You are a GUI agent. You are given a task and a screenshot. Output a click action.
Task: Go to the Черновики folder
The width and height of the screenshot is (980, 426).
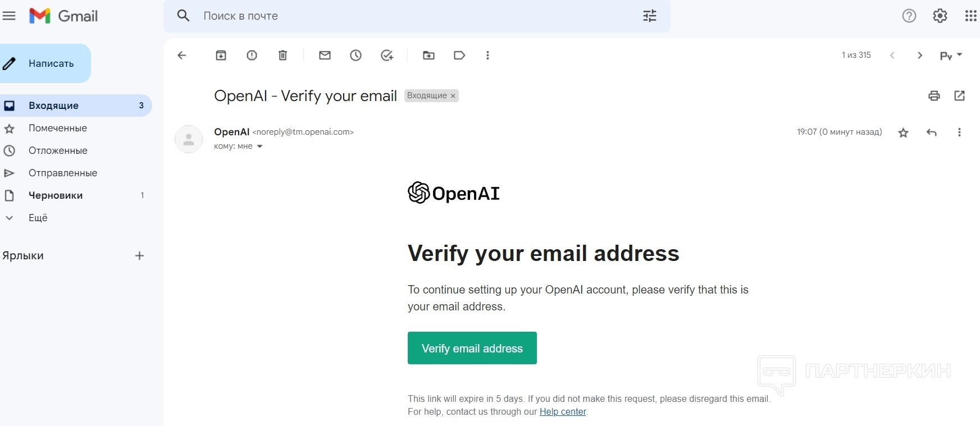pyautogui.click(x=55, y=195)
